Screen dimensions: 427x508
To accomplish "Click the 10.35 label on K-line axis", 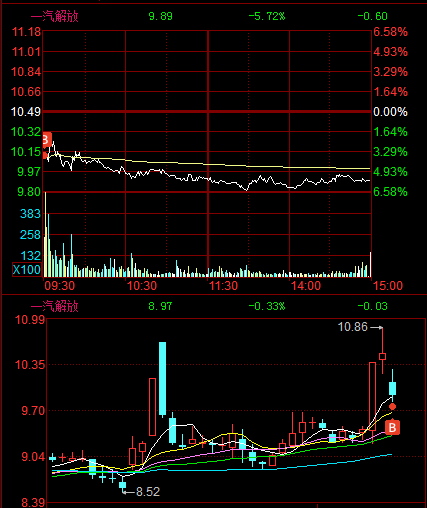I will tap(30, 364).
